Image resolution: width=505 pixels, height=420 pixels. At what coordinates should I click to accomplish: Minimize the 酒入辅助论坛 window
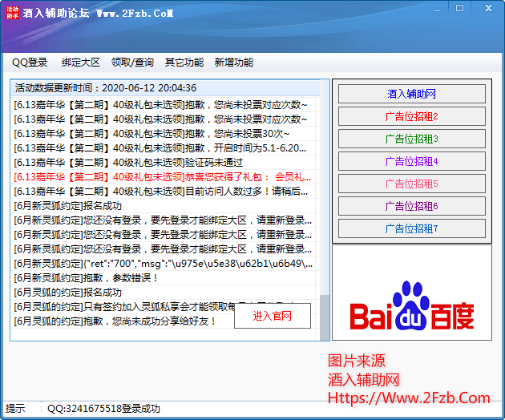(x=437, y=8)
